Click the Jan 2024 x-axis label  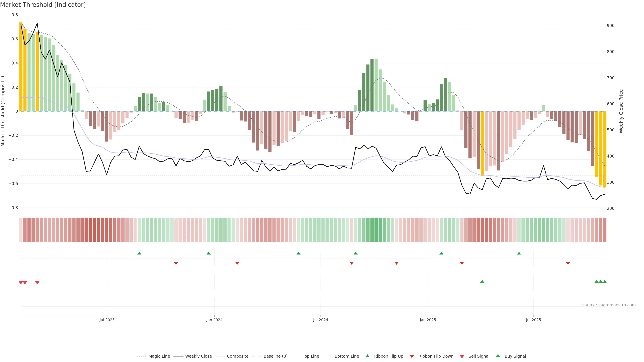[214, 320]
